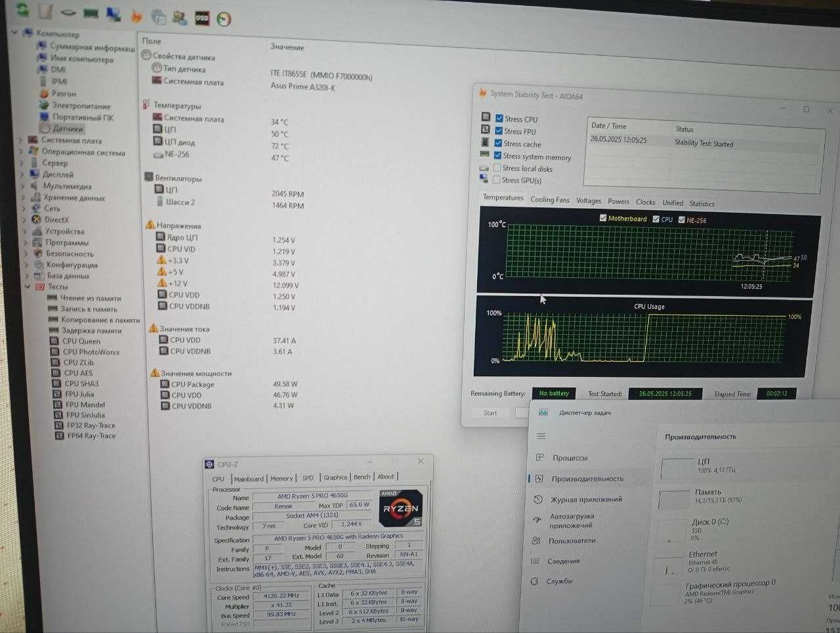The image size is (840, 633).
Task: Open the monitor diagnostics icon in AIDA64 toolbar
Action: point(114,14)
